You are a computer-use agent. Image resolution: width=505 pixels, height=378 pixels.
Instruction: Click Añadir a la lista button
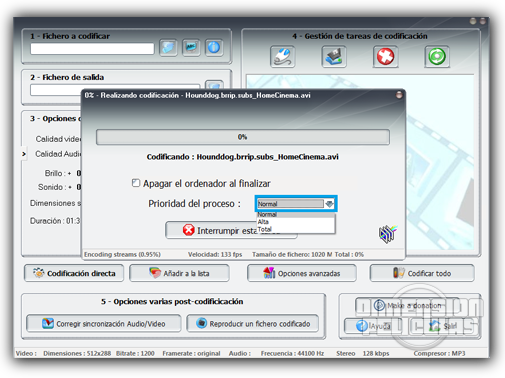pos(179,273)
